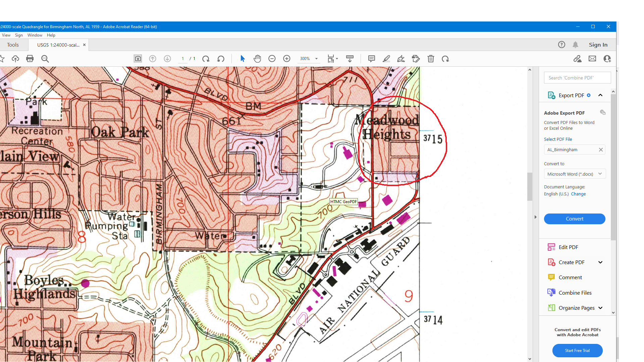Click the zoom in plus icon
644x362 pixels.
(287, 59)
